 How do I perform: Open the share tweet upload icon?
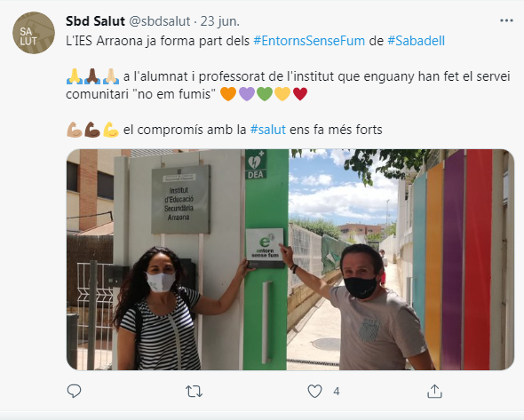[x=434, y=391]
